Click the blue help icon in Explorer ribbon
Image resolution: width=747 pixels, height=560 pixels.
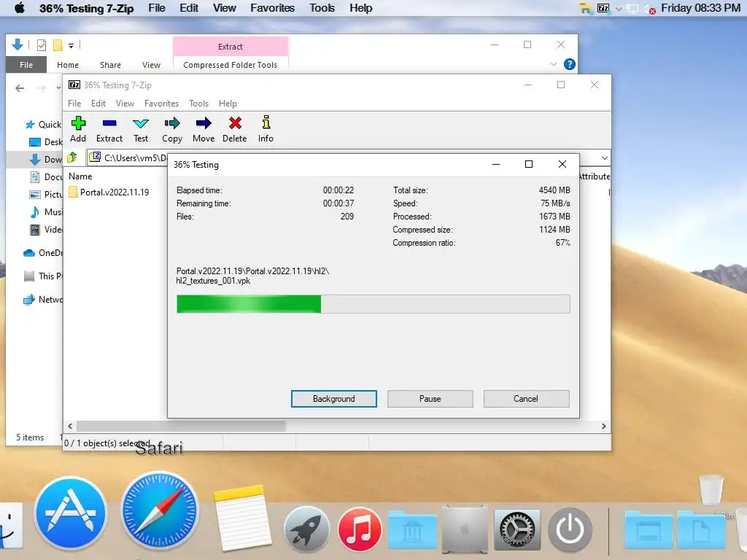(x=569, y=64)
